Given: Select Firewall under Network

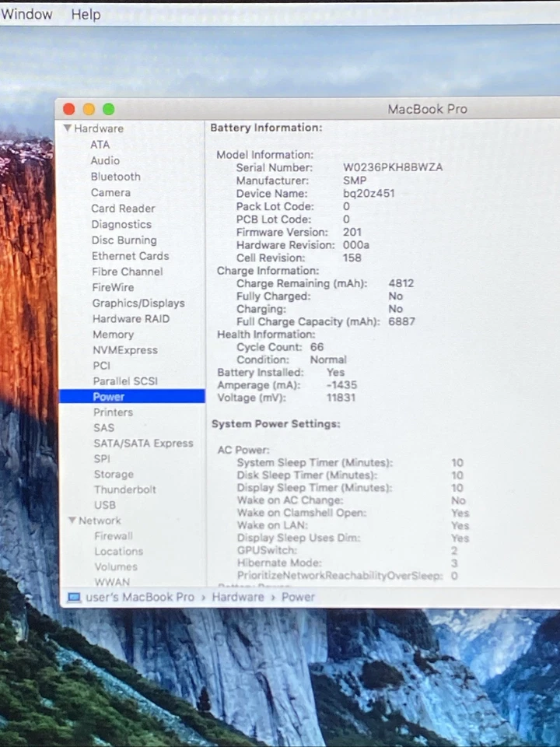Looking at the screenshot, I should (x=114, y=536).
